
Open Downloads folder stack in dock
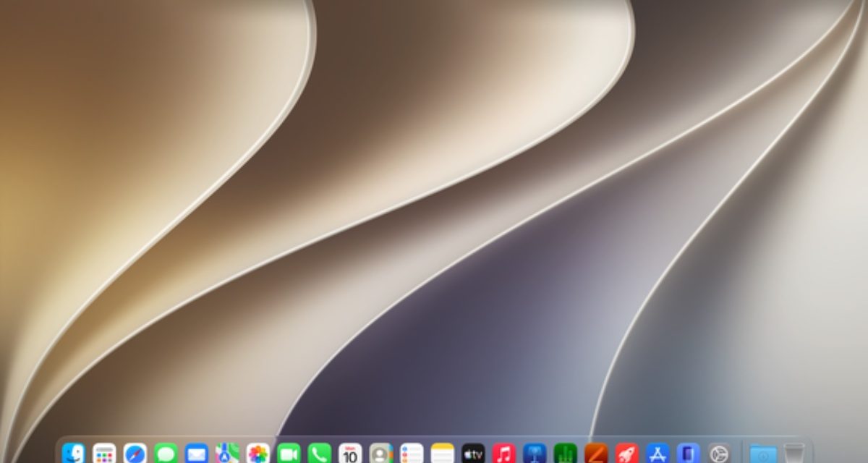763,454
